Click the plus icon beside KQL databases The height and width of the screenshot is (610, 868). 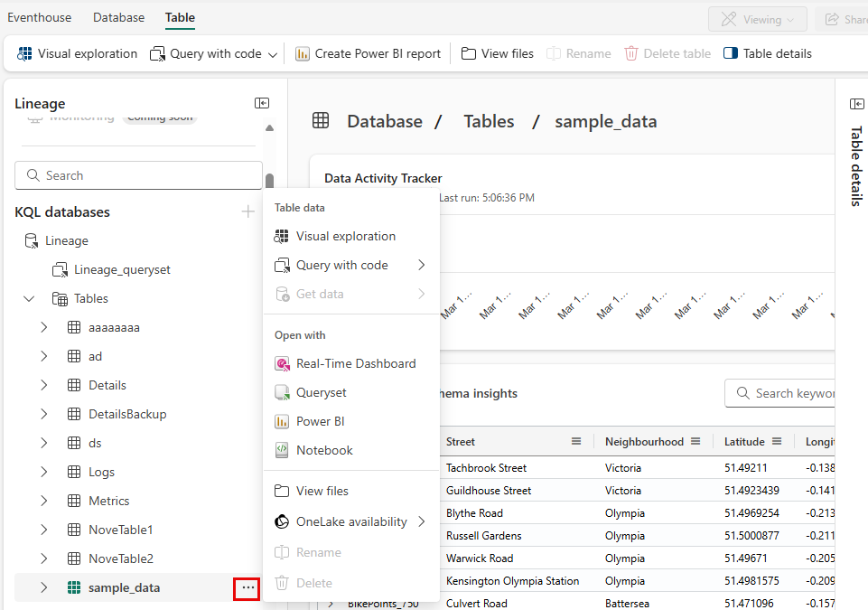pos(248,211)
